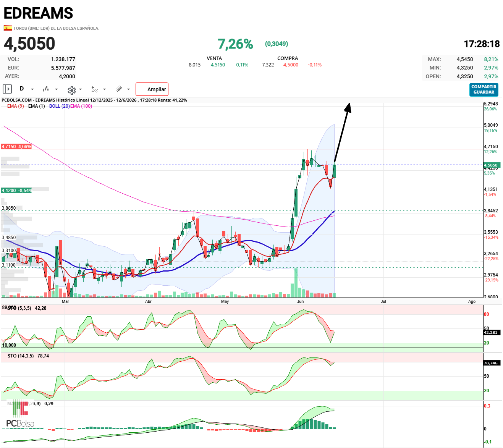Expand the drawing tools dropdown arrow

(128, 89)
